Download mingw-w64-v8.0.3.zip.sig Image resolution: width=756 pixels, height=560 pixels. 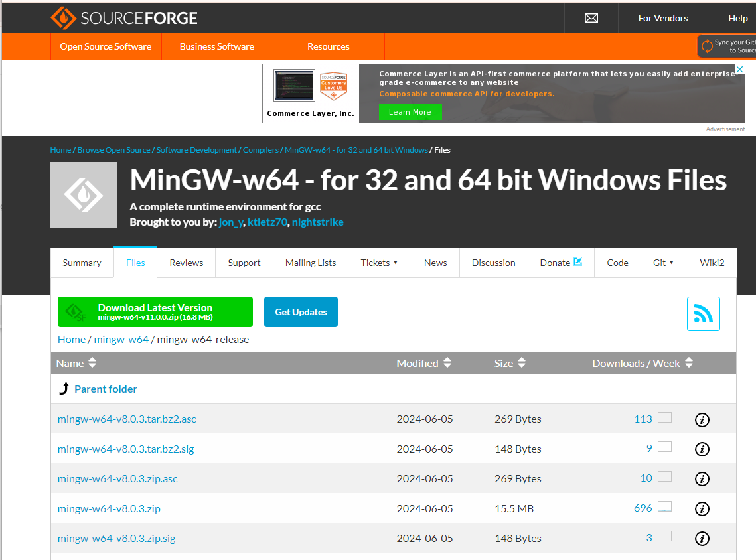tap(117, 539)
